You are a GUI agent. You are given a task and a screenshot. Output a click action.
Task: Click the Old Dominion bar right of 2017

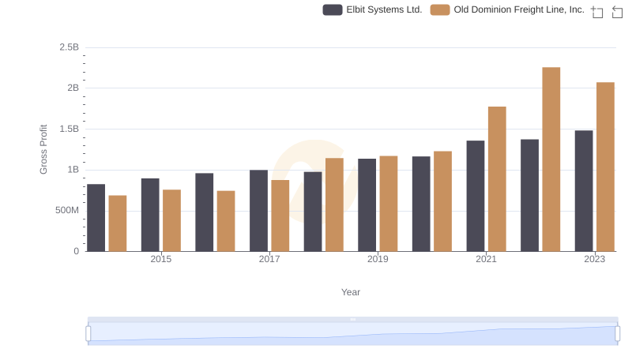[334, 205]
